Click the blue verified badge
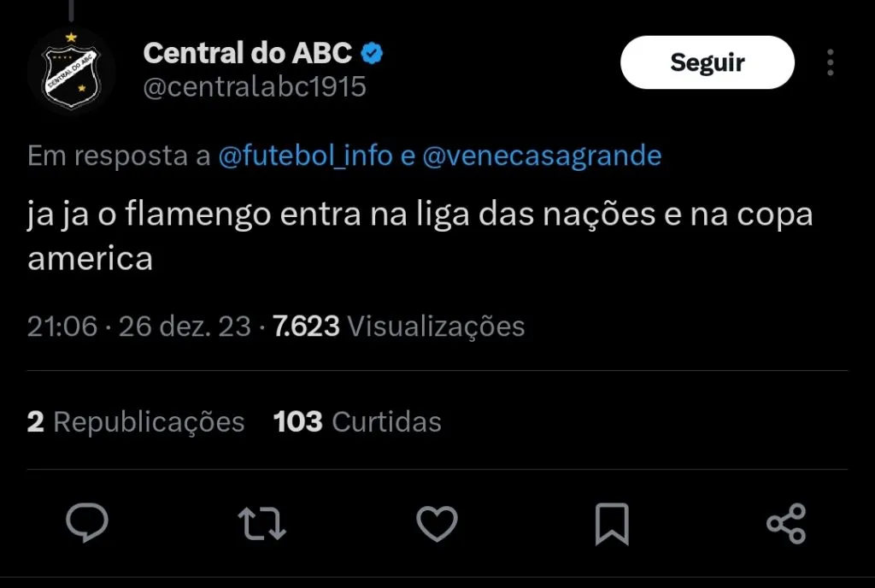 point(373,53)
